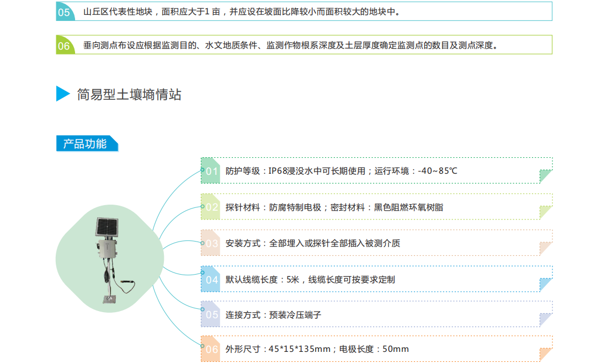Click the green 06 badge beside 垂向测点布设
607x364 pixels.
[65, 46]
